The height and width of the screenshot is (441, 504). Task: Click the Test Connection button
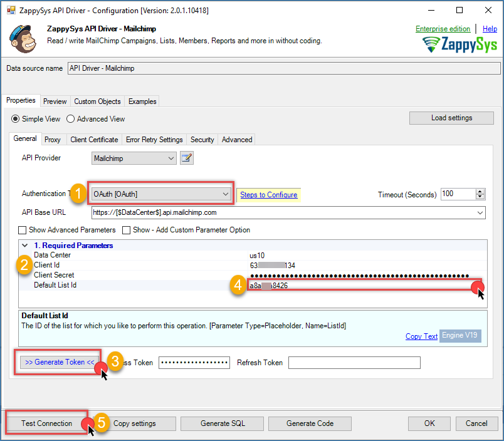(47, 423)
